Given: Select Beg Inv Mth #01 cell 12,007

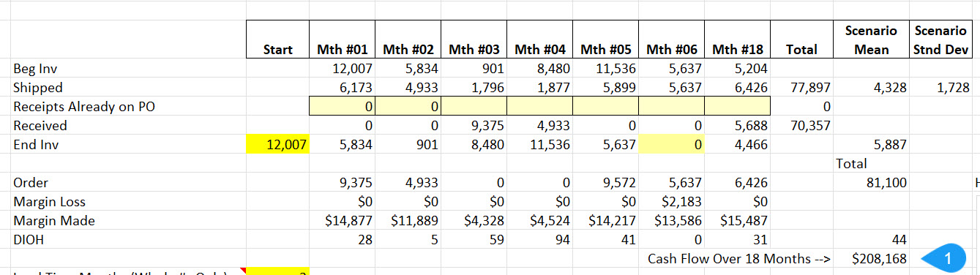Looking at the screenshot, I should tap(342, 69).
